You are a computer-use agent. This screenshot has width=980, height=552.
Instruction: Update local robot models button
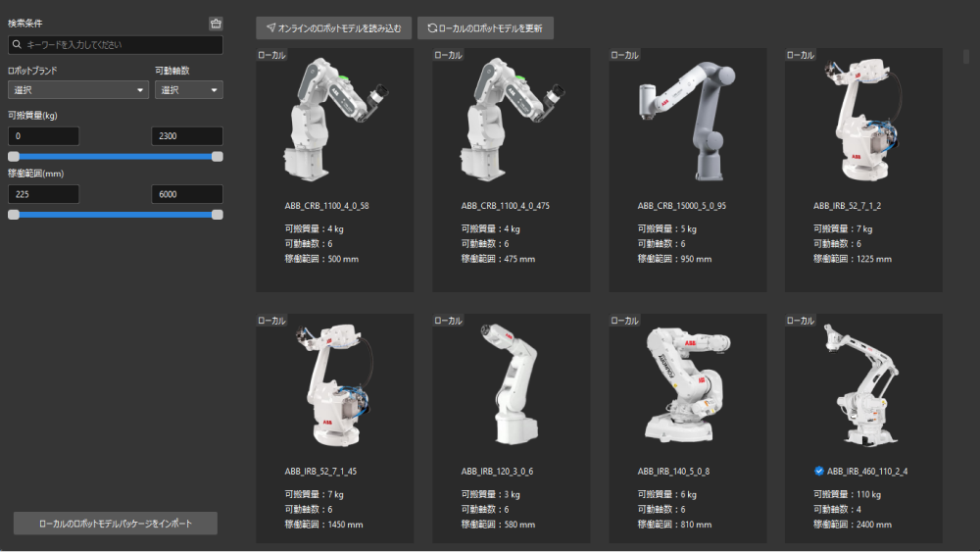(485, 28)
